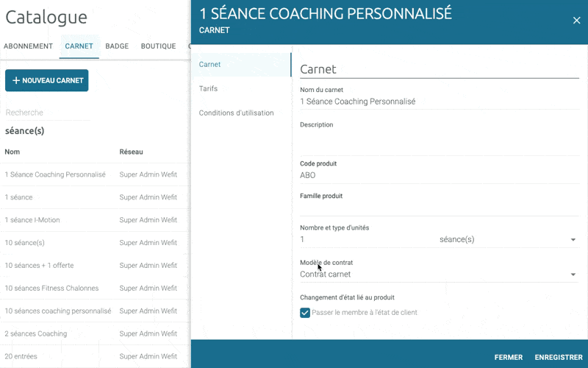Open '10 séances + 1 offerte' row
The height and width of the screenshot is (368, 588).
(x=94, y=266)
